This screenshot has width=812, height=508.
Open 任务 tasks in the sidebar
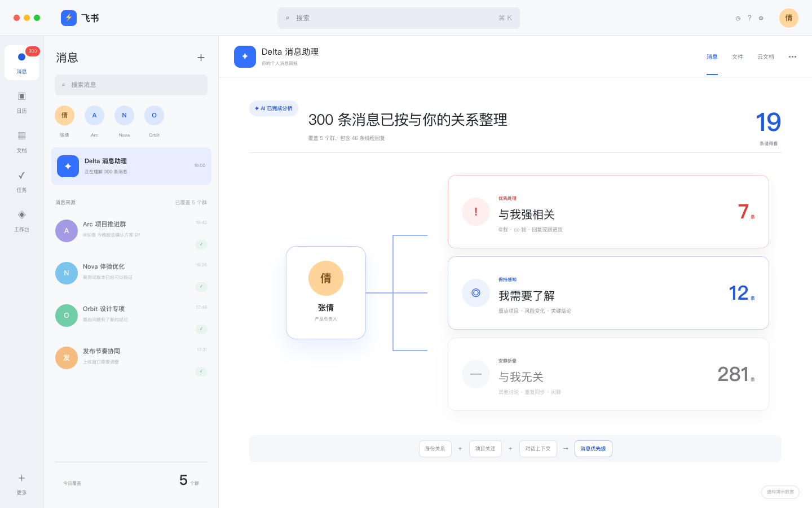[x=21, y=181]
